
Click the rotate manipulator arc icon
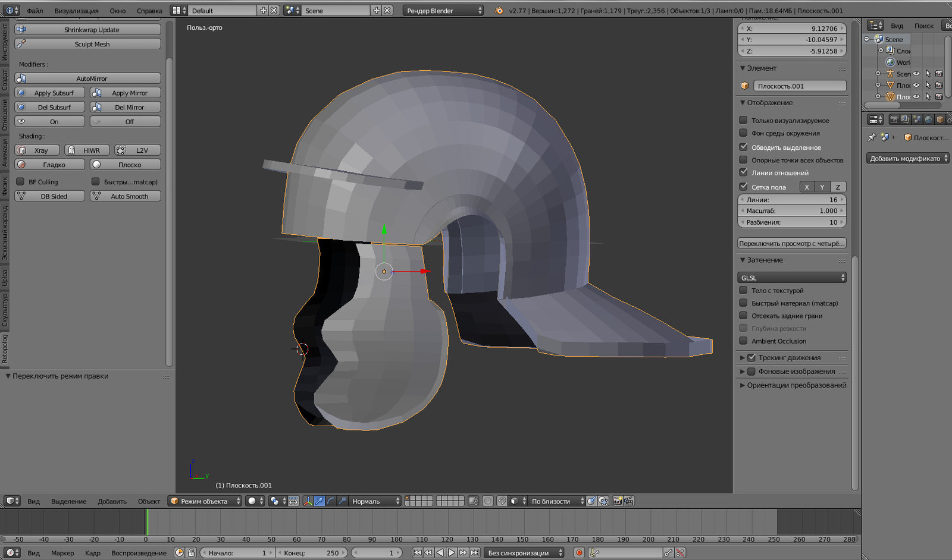coord(331,501)
